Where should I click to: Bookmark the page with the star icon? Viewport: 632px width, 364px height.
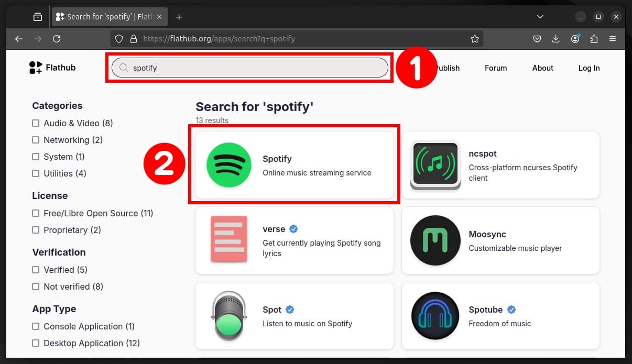coord(475,38)
